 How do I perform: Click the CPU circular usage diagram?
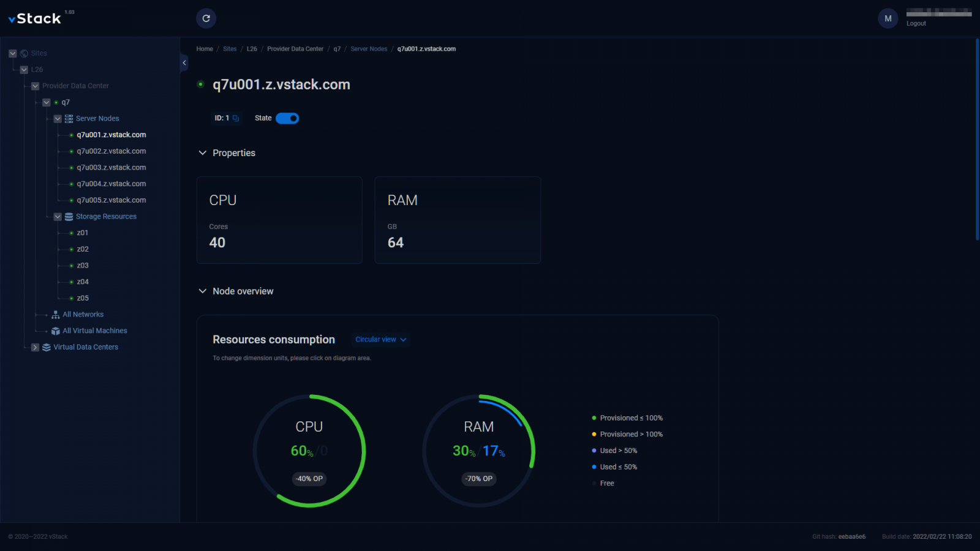pyautogui.click(x=309, y=451)
